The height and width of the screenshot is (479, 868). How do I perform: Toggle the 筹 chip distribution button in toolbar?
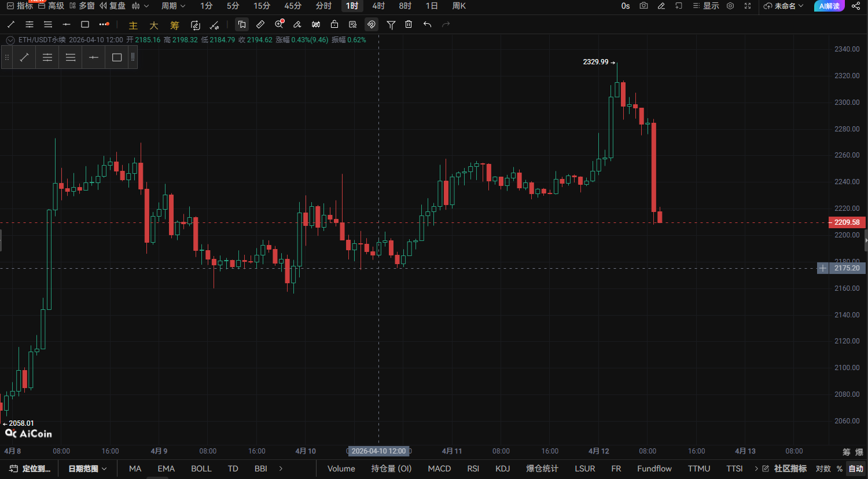pos(175,25)
